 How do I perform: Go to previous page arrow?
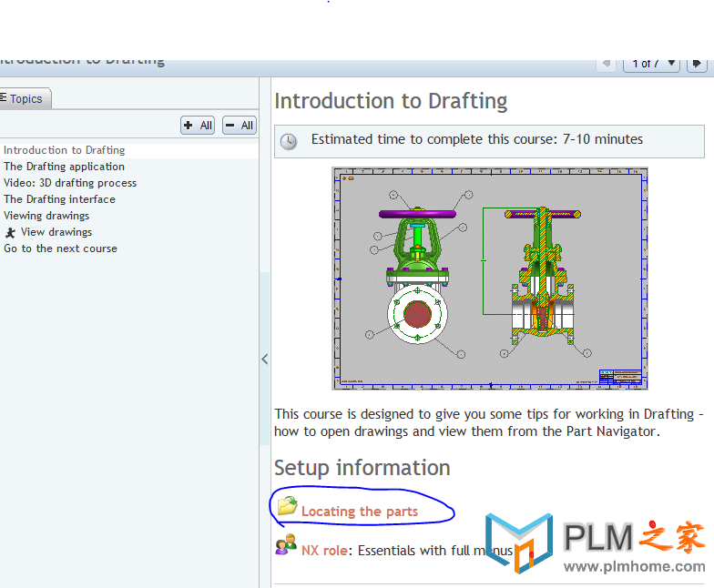tap(607, 64)
